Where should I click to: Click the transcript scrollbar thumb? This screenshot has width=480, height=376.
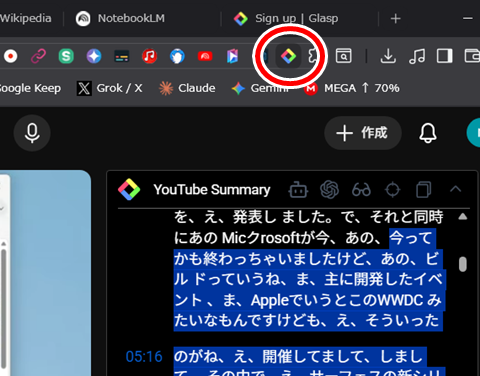pyautogui.click(x=463, y=265)
